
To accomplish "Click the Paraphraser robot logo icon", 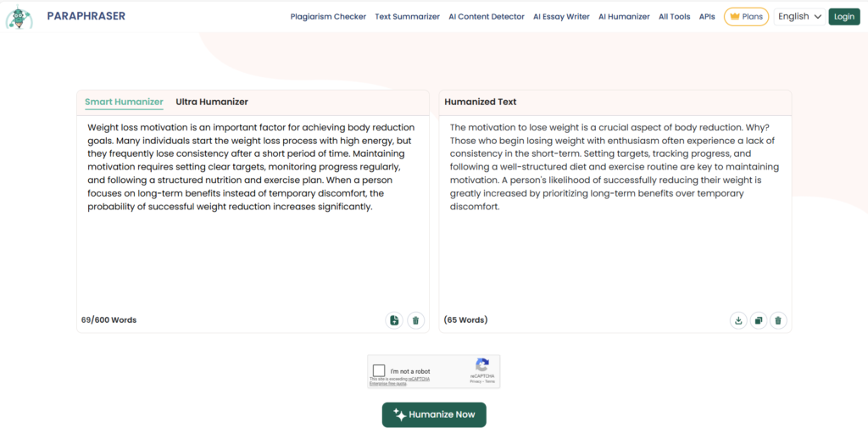I will pos(19,16).
